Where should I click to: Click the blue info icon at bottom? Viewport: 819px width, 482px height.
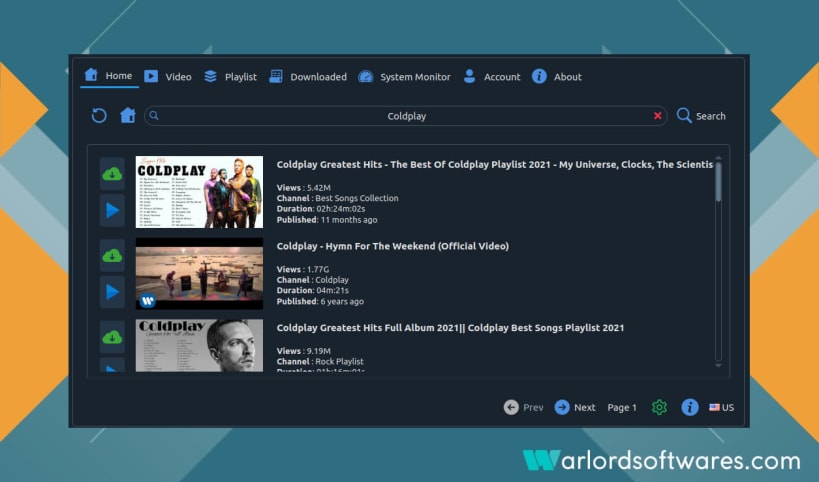[690, 407]
